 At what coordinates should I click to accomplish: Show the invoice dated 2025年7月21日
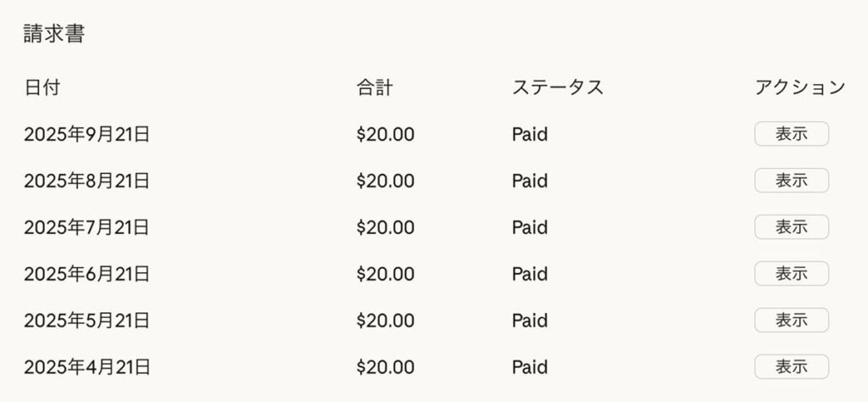pyautogui.click(x=791, y=227)
